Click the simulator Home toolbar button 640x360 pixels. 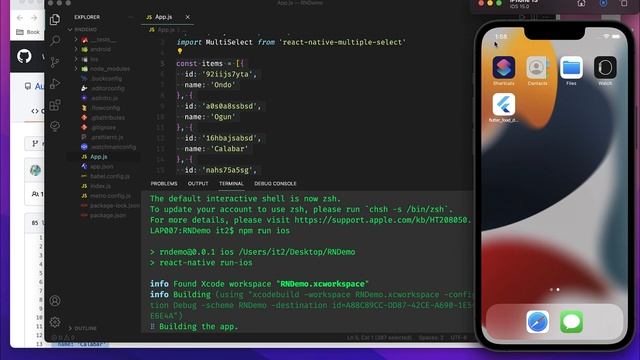click(x=581, y=3)
